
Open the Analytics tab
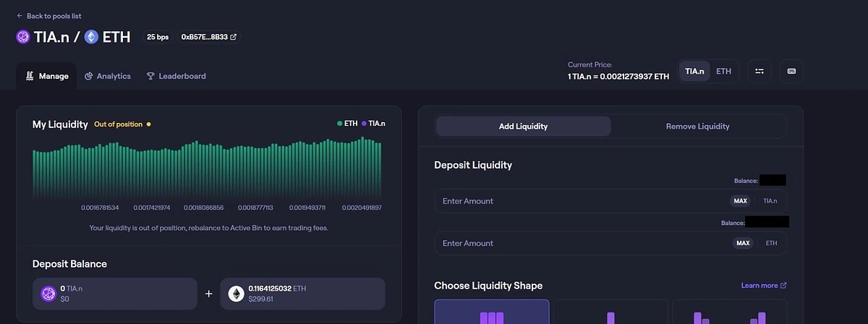107,76
